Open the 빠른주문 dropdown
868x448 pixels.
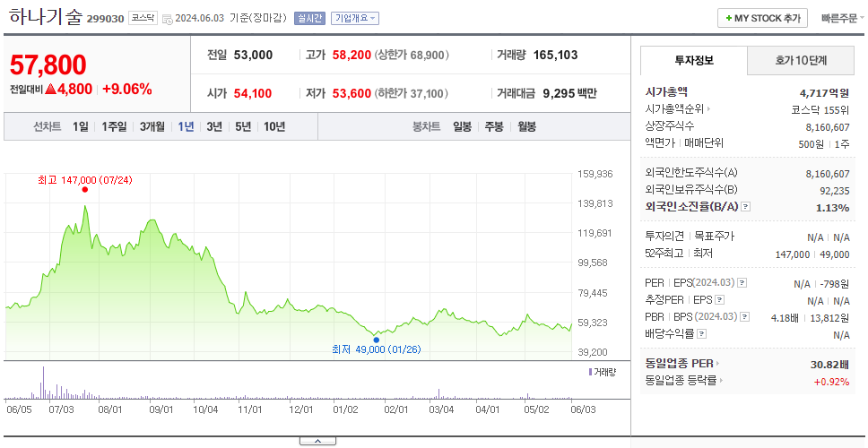pos(843,18)
